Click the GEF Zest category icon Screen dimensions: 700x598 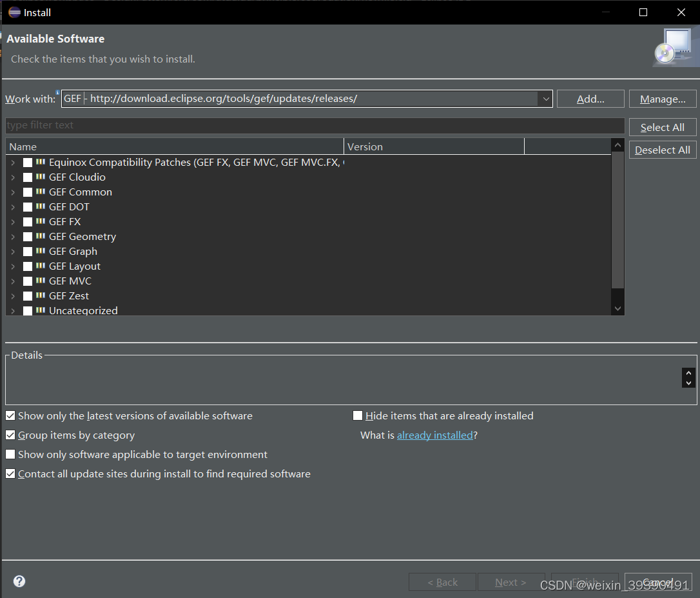coord(41,295)
